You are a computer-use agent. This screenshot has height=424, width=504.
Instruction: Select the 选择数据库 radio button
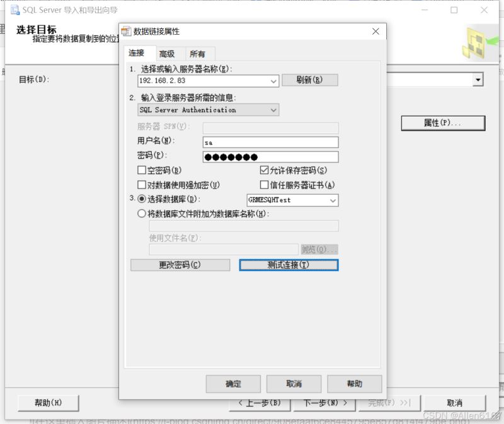click(141, 199)
